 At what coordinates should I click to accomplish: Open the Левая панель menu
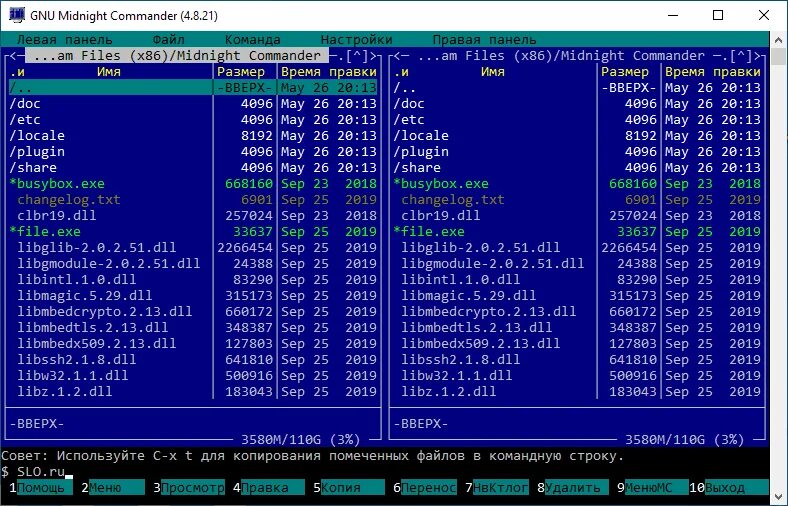tap(64, 39)
